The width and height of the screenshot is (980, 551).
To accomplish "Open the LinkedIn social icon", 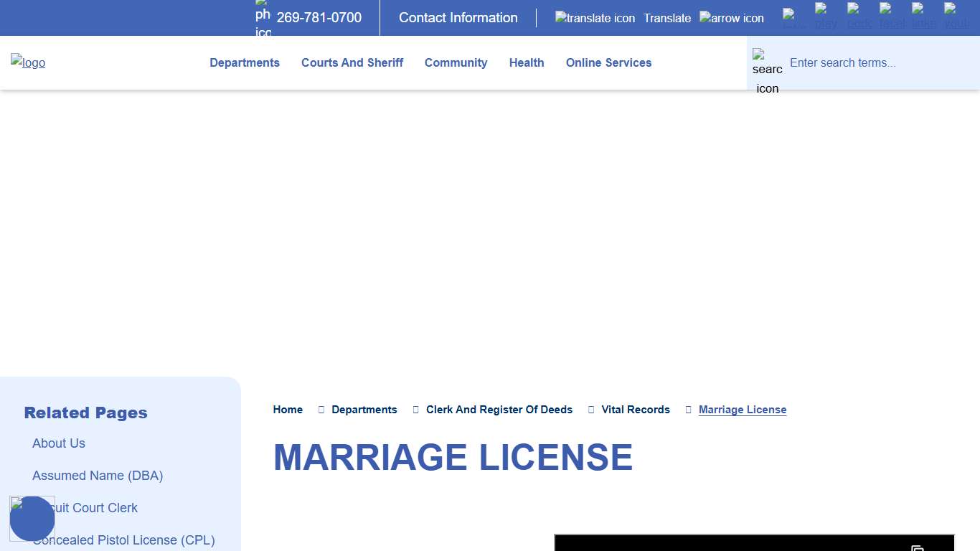I will point(923,17).
